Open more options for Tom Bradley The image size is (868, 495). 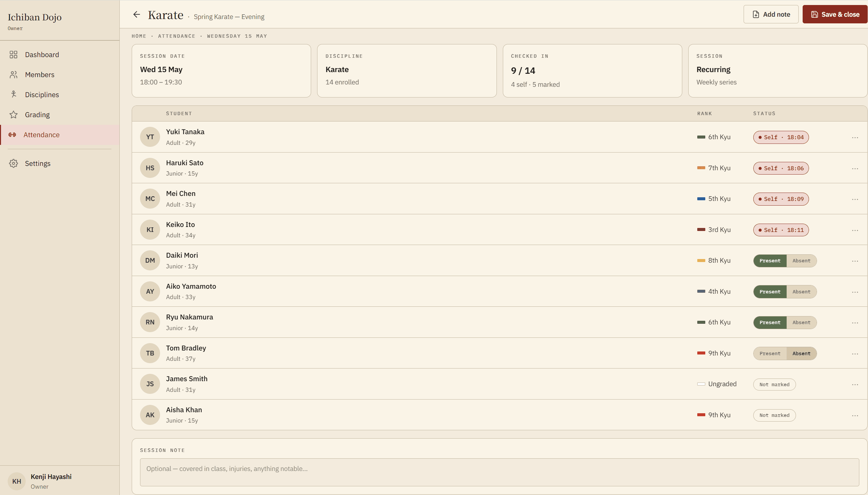(855, 353)
